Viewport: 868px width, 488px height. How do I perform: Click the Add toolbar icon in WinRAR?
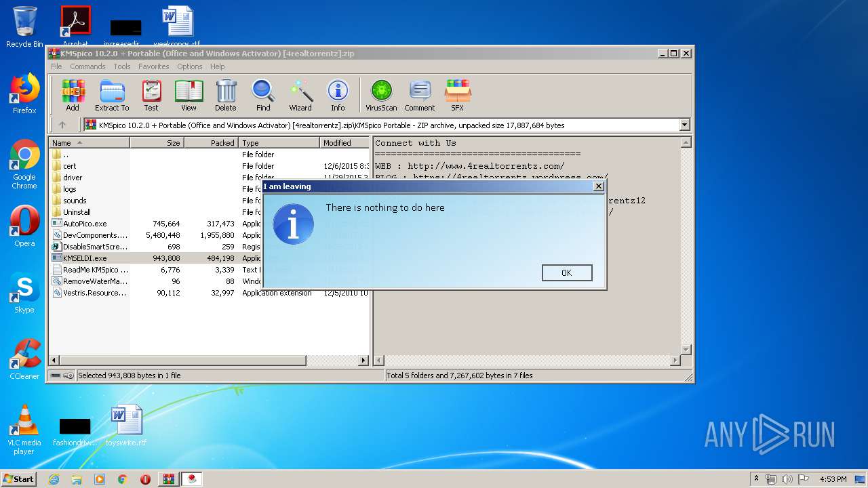click(x=73, y=96)
